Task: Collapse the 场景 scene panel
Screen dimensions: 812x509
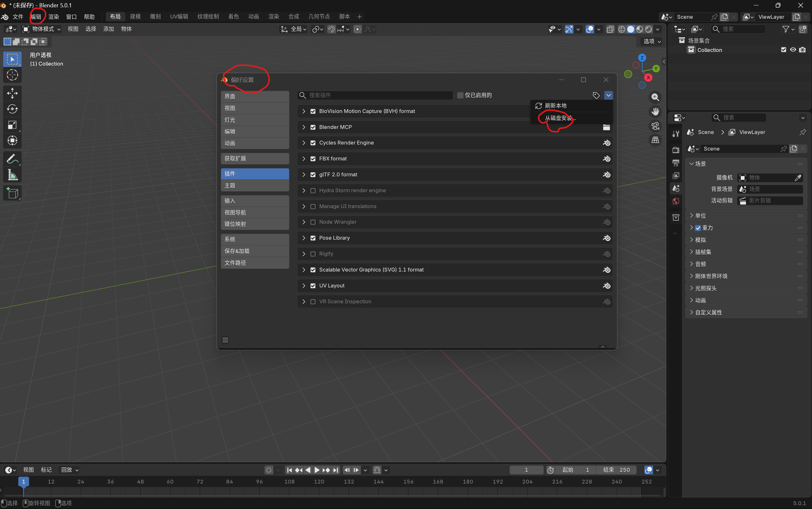Action: point(746,164)
